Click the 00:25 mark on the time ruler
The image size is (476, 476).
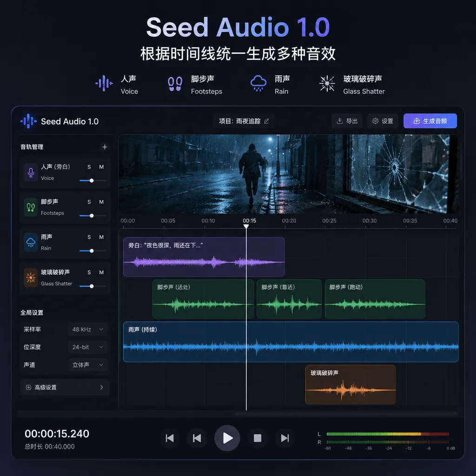coord(329,221)
